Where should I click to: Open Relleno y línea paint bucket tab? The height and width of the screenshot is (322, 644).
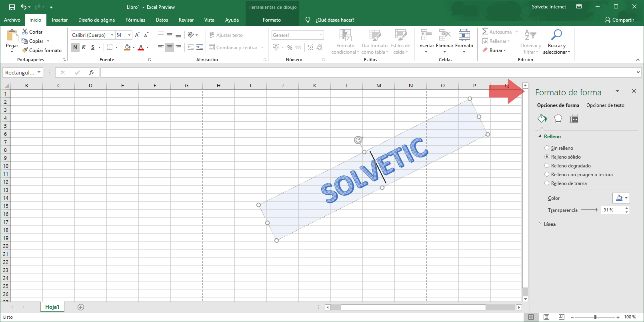coord(542,119)
